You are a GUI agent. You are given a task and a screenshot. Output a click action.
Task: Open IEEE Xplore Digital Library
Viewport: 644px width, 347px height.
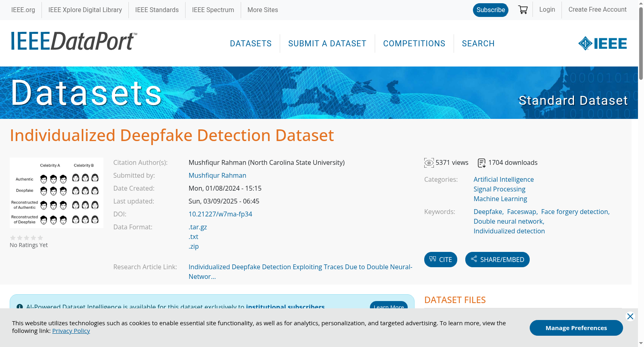85,10
